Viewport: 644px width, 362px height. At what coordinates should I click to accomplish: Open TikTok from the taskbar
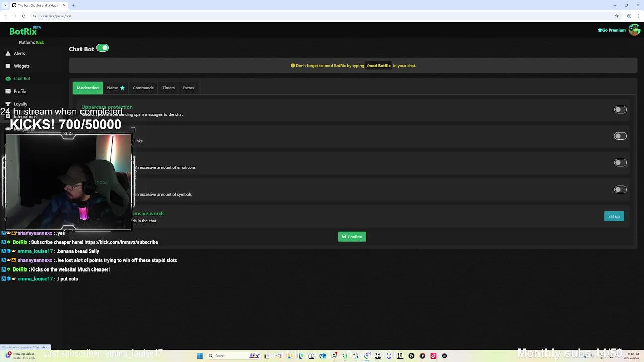point(433,356)
